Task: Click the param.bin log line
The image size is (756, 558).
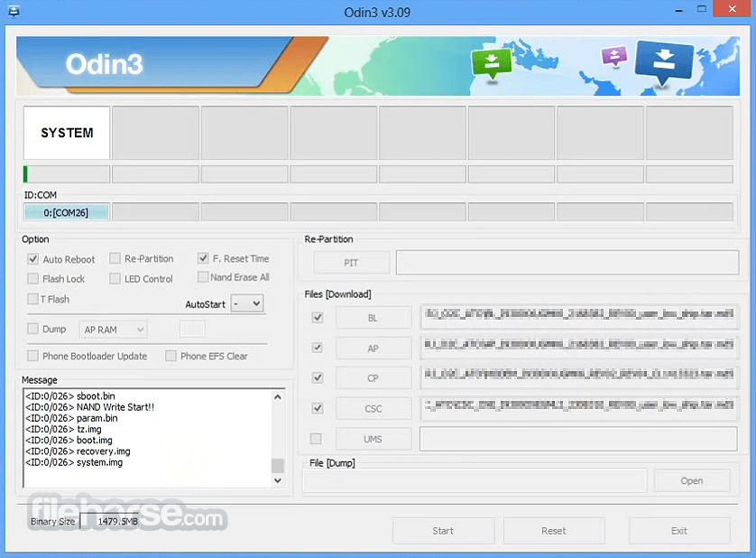Action: coord(71,418)
